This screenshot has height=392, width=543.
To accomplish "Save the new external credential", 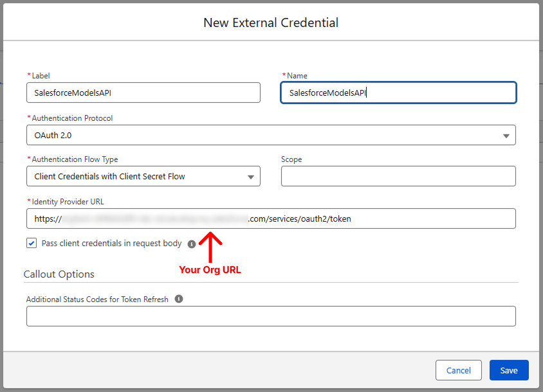I will (x=509, y=370).
